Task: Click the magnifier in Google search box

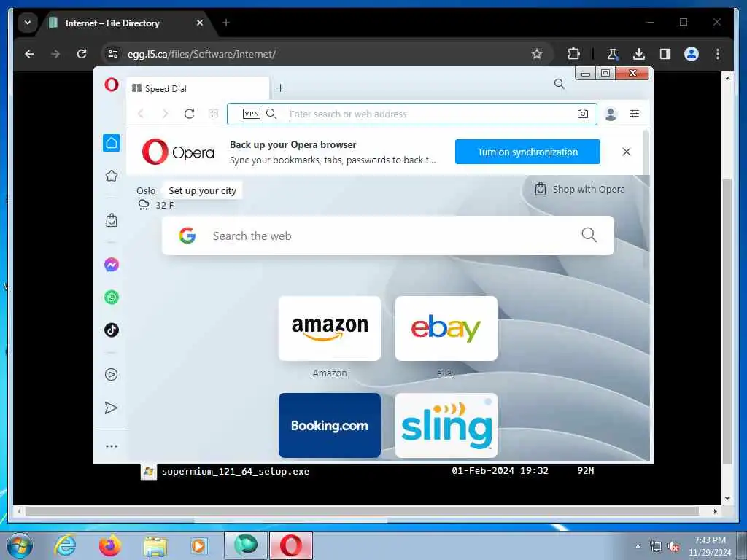Action: tap(589, 235)
